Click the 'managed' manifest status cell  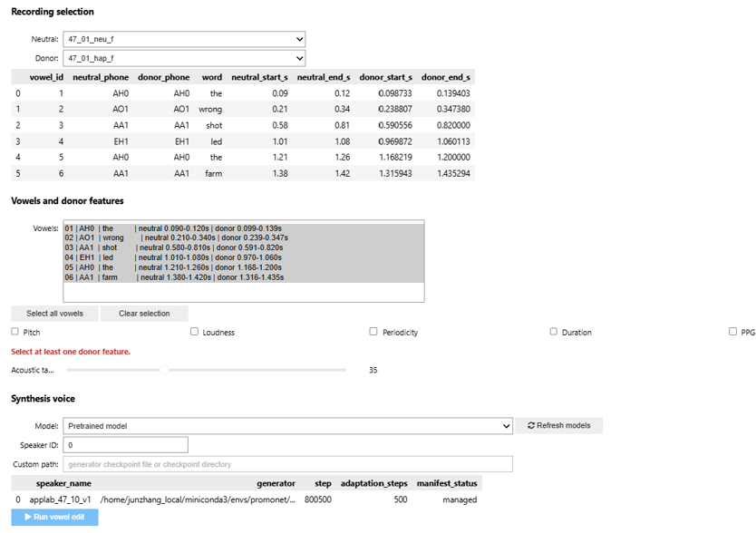click(460, 499)
